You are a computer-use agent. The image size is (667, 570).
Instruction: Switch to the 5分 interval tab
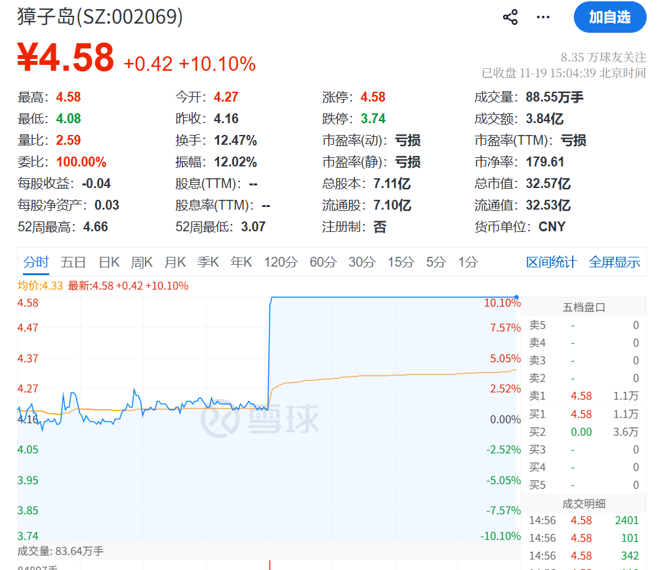[435, 262]
